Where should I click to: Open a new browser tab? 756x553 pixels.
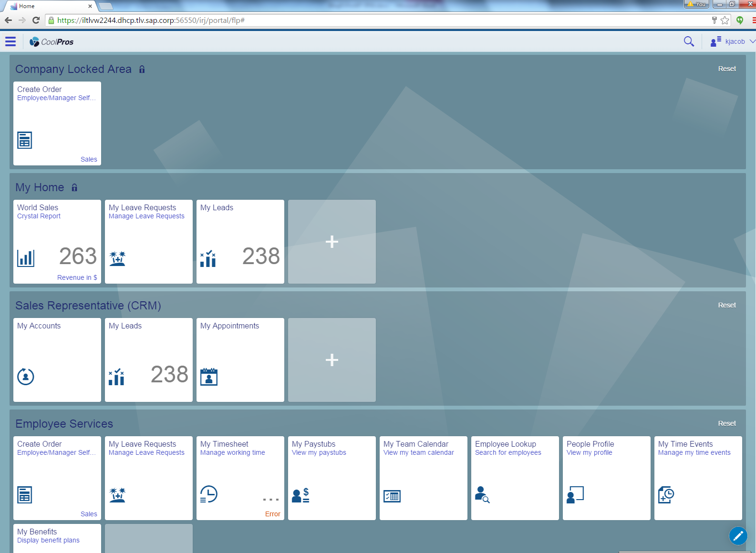(106, 6)
